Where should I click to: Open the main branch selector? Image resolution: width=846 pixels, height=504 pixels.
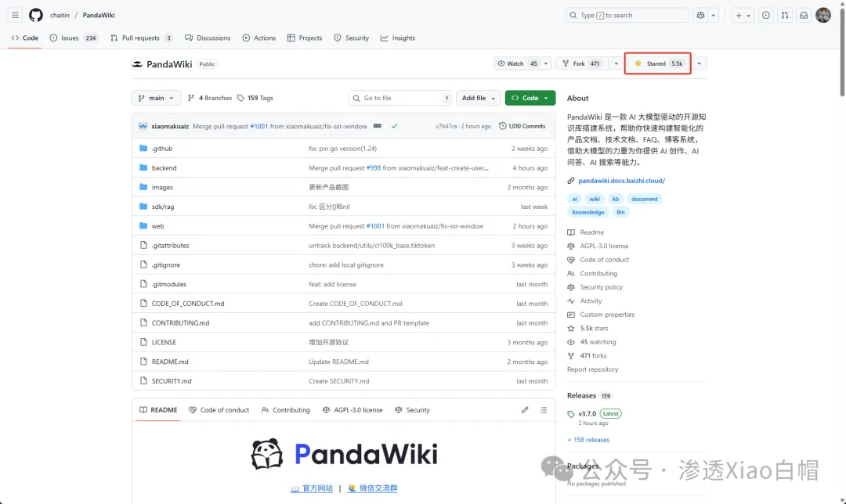(156, 98)
